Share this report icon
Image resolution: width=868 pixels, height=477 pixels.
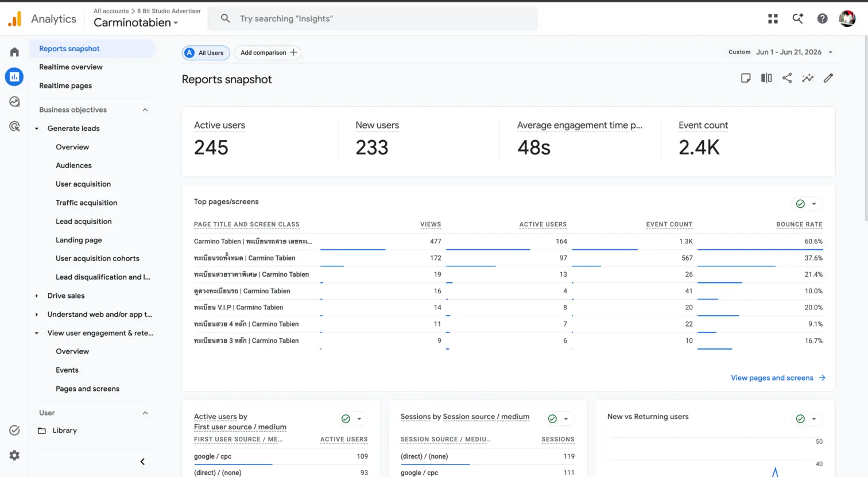point(787,78)
